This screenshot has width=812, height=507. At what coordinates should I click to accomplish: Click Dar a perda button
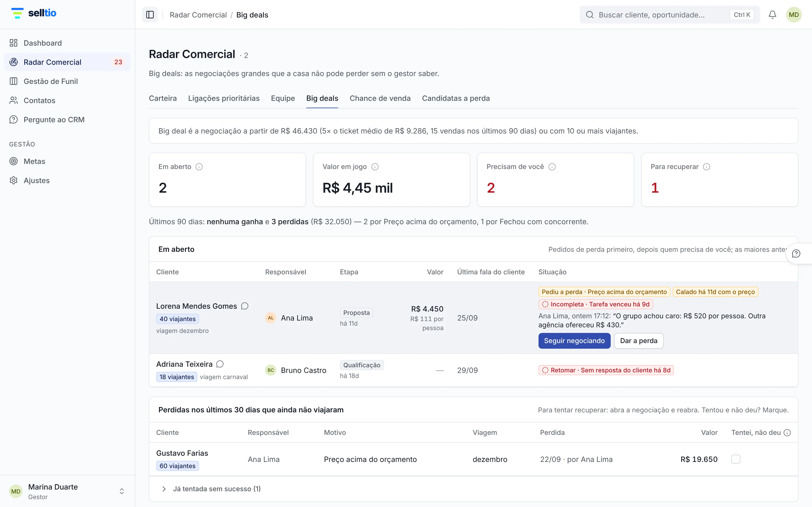pyautogui.click(x=639, y=341)
